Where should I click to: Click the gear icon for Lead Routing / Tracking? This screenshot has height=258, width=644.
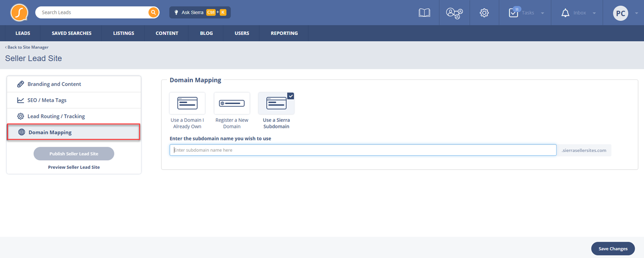21,116
